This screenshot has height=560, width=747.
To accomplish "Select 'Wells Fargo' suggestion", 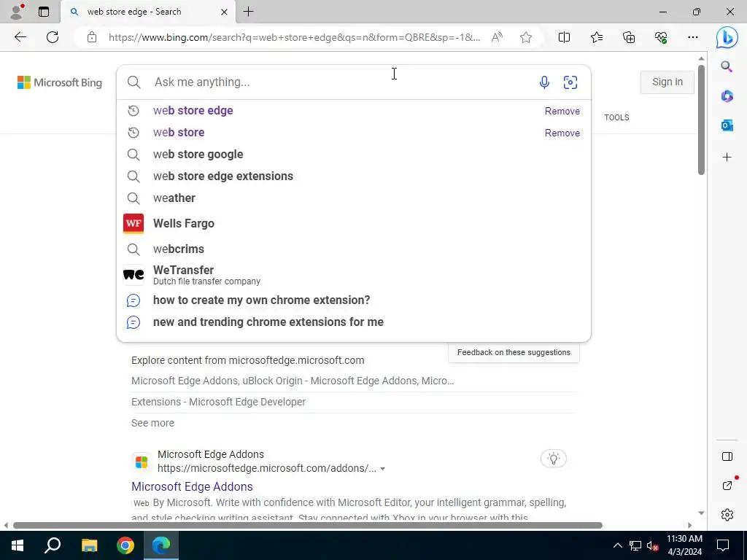I will 354,223.
